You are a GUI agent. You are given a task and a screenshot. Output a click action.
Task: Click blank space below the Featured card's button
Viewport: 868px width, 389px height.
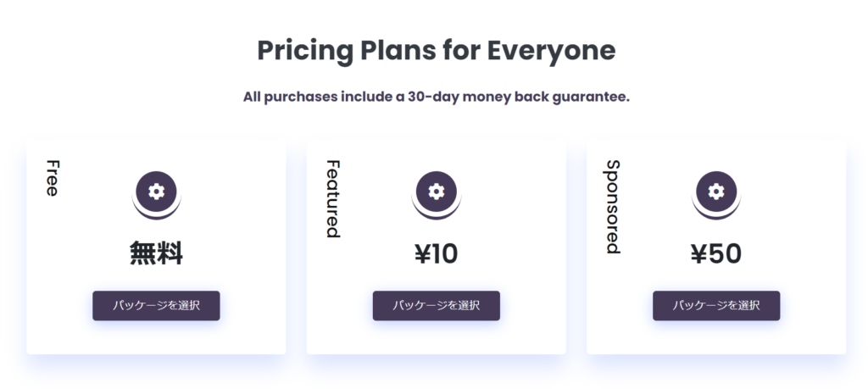click(x=437, y=337)
